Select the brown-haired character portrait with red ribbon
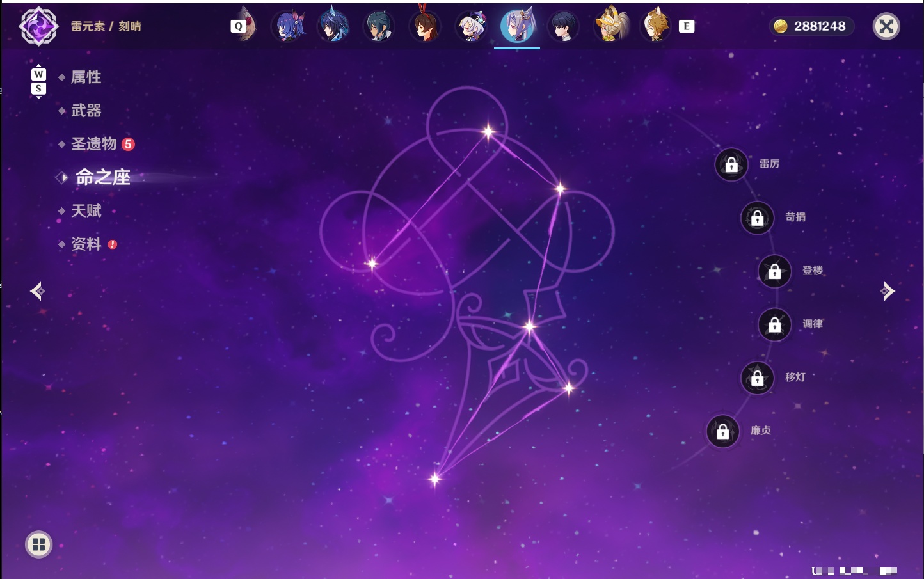924x579 pixels. point(425,24)
